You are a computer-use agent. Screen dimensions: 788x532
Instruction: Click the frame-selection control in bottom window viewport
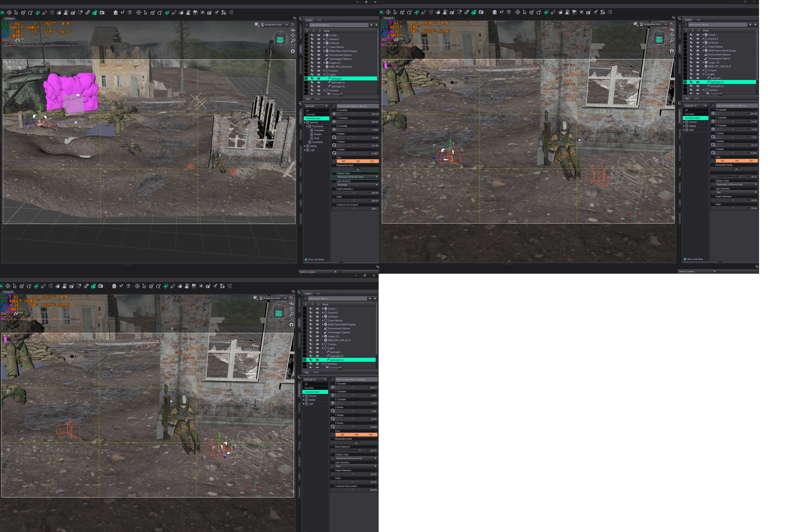click(x=292, y=319)
